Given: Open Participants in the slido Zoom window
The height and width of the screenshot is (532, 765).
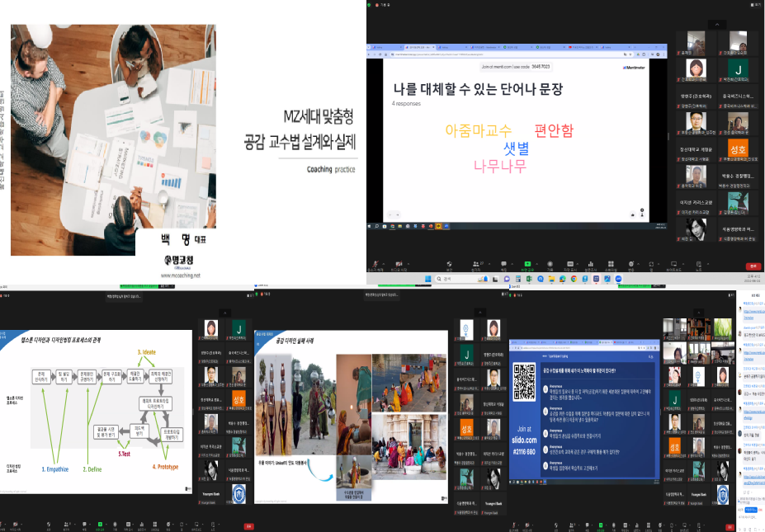Looking at the screenshot, I should point(571,525).
